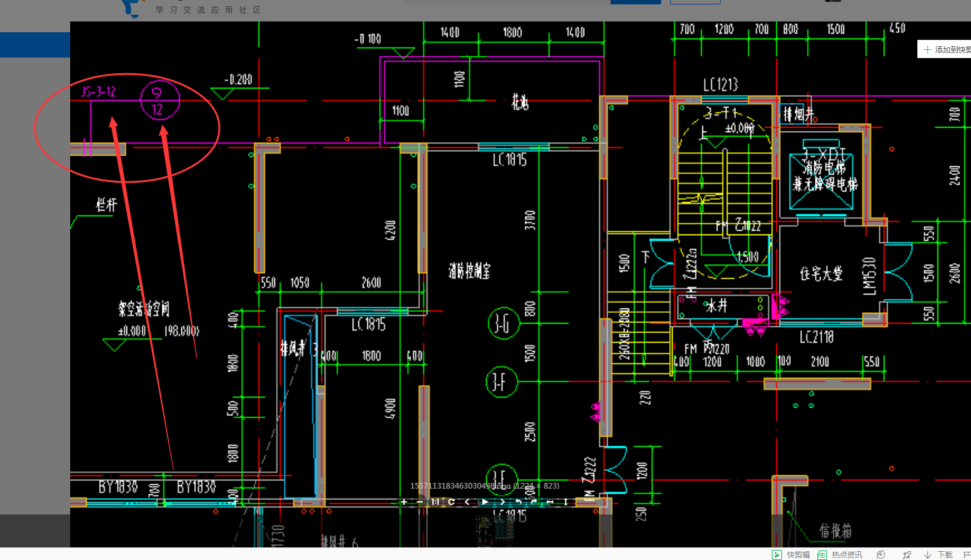Zoom out with the minus icon
971x560 pixels.
[x=420, y=502]
